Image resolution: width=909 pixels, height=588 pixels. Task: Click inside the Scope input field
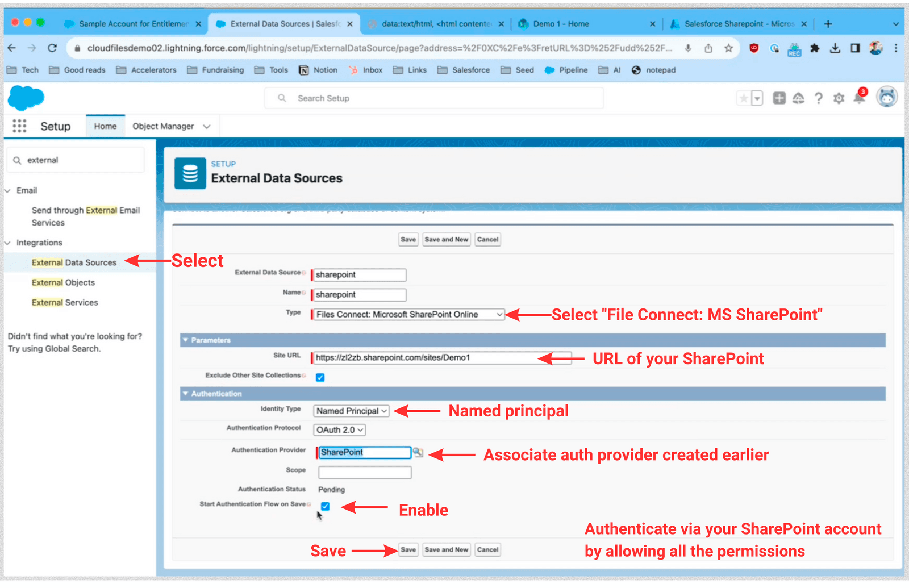click(364, 472)
